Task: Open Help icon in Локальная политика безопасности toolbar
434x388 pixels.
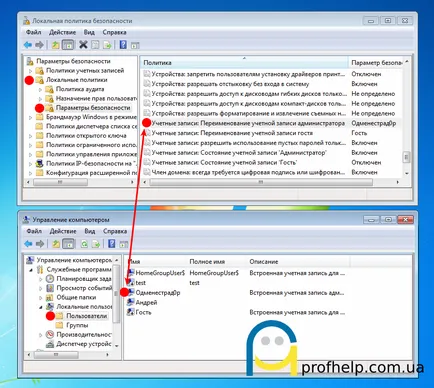Action: click(123, 45)
